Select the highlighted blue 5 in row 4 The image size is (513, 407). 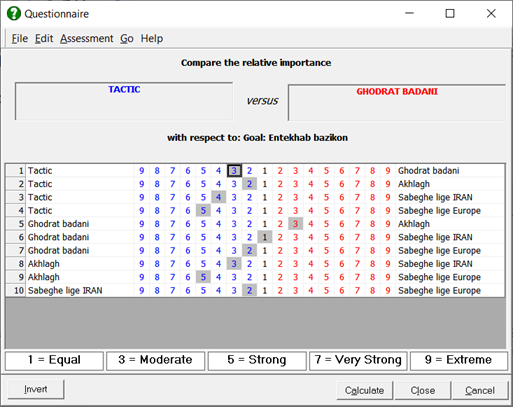click(203, 211)
